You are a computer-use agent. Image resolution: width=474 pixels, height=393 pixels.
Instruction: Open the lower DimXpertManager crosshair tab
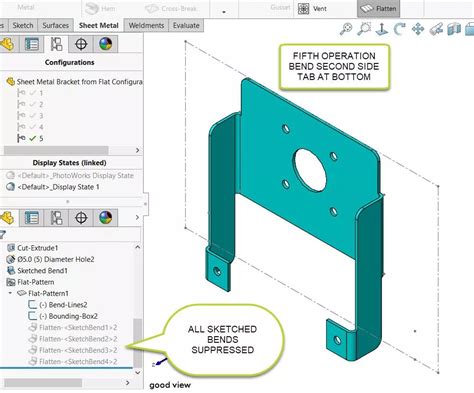(81, 218)
